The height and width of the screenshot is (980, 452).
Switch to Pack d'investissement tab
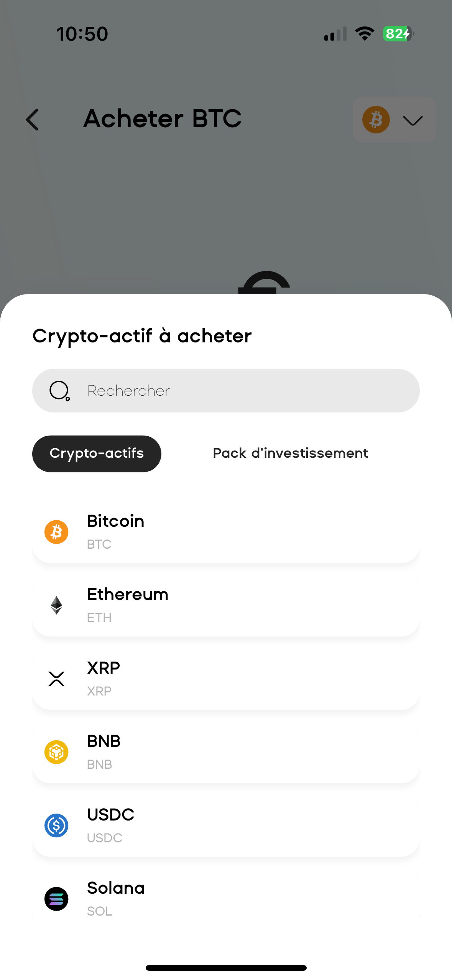[x=290, y=454]
